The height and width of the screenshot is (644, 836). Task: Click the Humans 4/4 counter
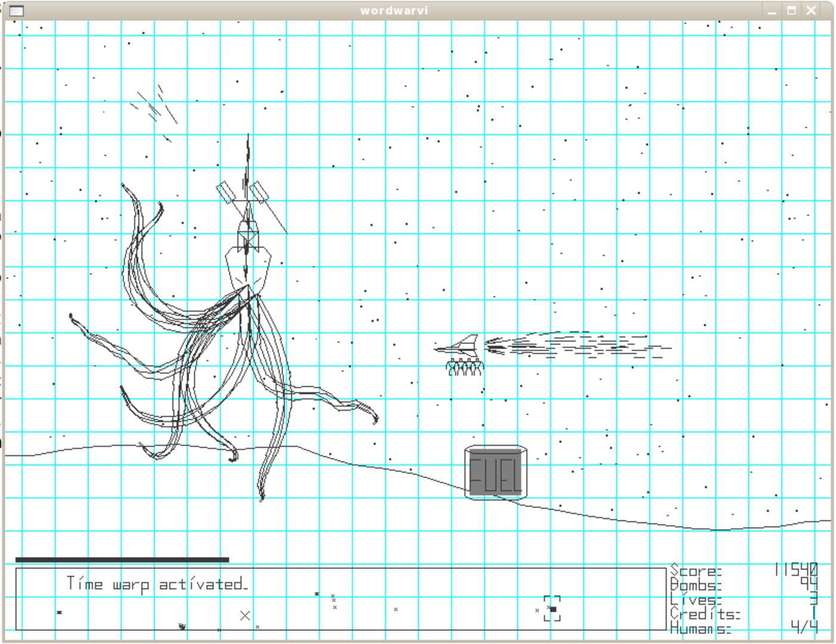click(744, 627)
